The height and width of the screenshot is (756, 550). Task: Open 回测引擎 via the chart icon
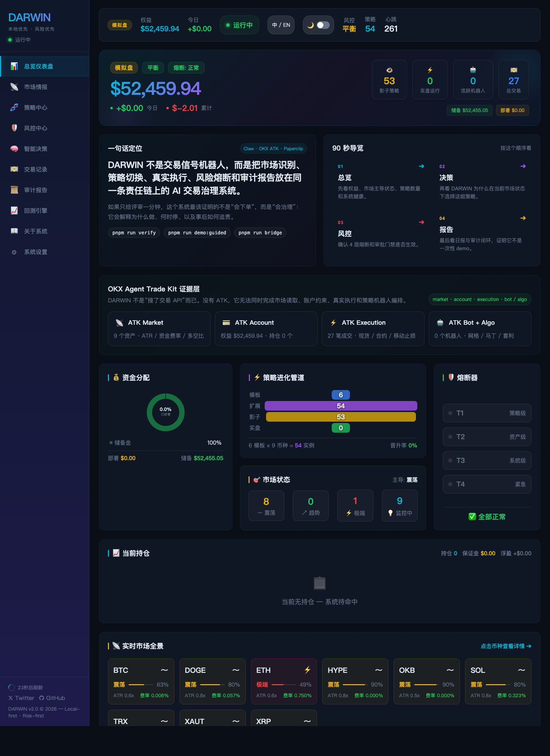(14, 210)
